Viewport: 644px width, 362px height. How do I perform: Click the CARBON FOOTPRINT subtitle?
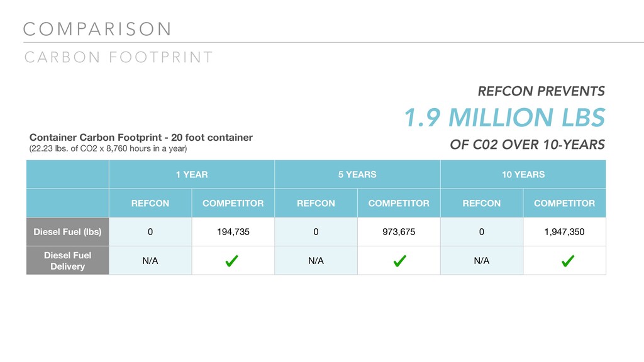[x=119, y=58]
